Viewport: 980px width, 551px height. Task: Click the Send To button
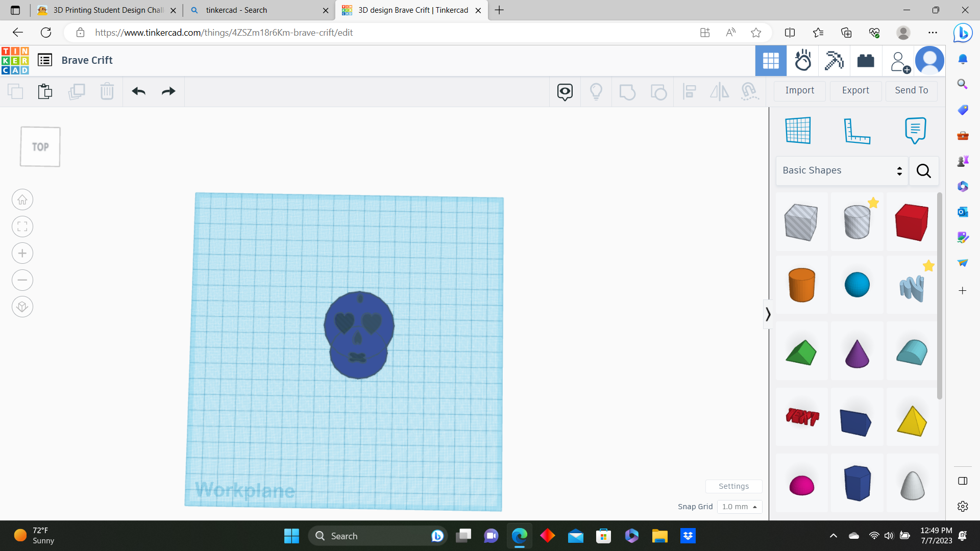(x=912, y=90)
